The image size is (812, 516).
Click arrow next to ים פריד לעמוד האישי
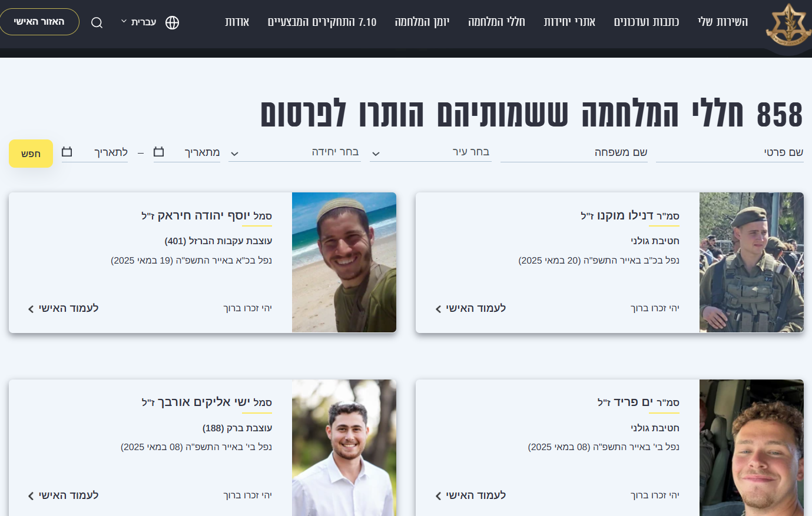(x=438, y=496)
